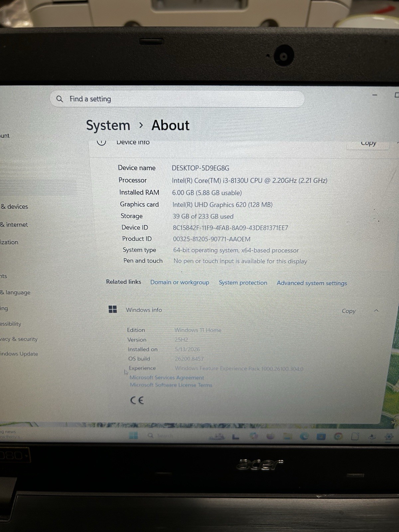Image resolution: width=399 pixels, height=532 pixels.
Task: Select the System type 64-bit value
Action: coord(236,250)
